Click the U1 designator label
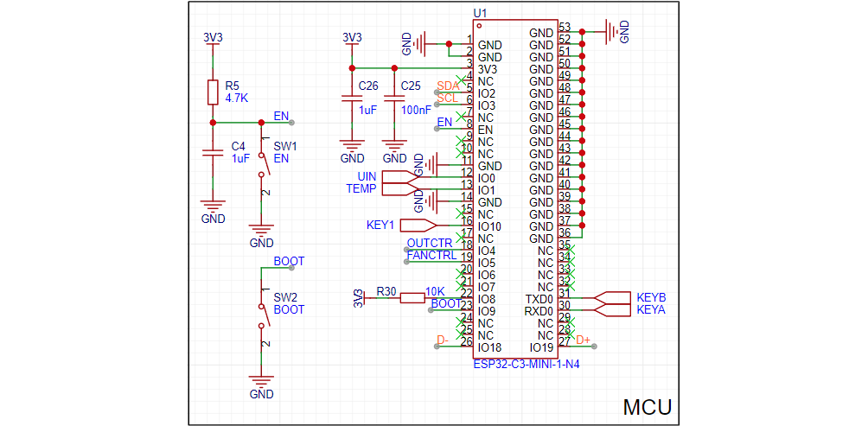Viewport: 868px width, 426px height. [480, 14]
